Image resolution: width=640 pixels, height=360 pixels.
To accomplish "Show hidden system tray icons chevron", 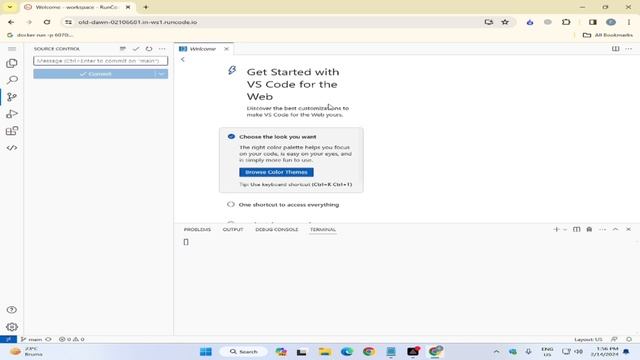I will 496,351.
